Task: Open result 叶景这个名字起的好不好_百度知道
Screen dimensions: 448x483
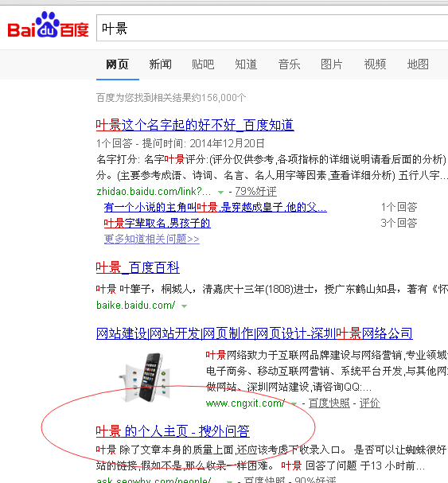Action: pyautogui.click(x=195, y=125)
